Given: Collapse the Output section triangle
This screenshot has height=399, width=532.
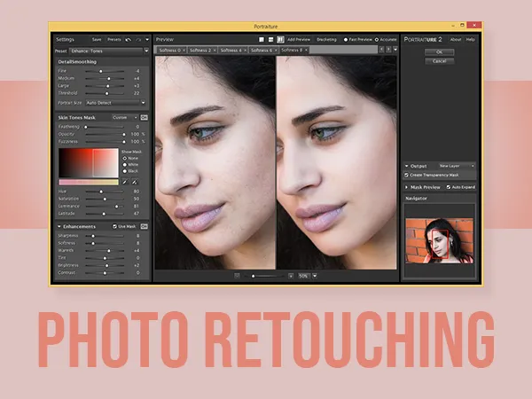Looking at the screenshot, I should coord(406,166).
